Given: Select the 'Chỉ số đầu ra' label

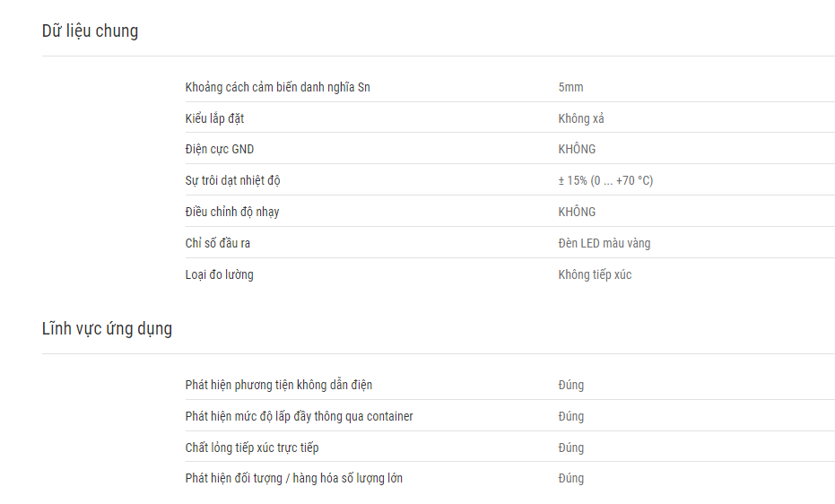Looking at the screenshot, I should tap(218, 243).
